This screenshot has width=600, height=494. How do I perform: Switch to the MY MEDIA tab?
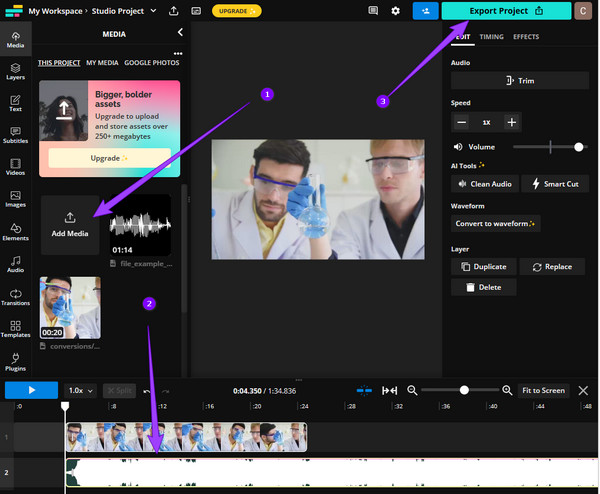[x=102, y=63]
